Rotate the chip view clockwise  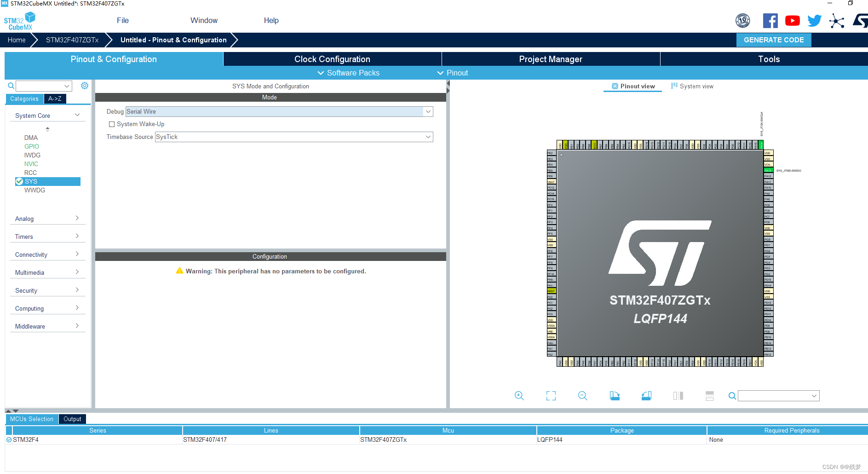tap(615, 396)
